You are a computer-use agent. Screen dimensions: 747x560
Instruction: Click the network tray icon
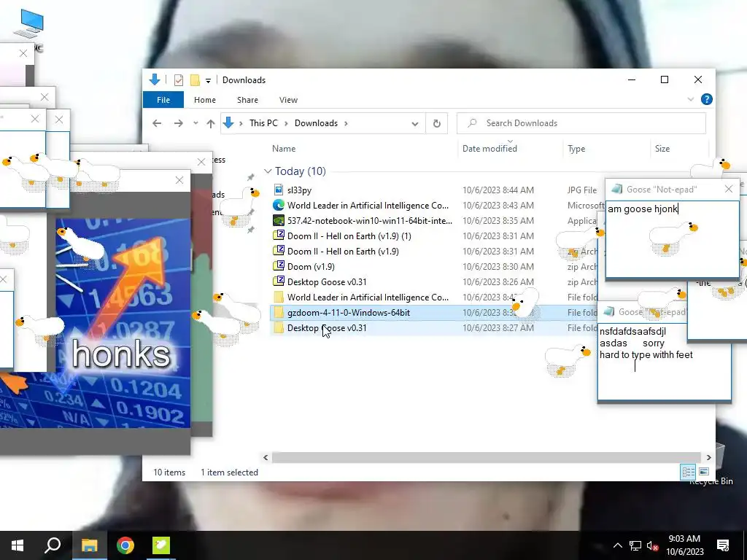click(635, 545)
